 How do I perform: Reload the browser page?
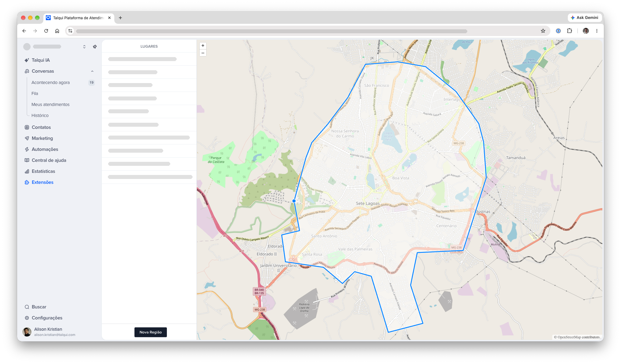click(x=46, y=31)
